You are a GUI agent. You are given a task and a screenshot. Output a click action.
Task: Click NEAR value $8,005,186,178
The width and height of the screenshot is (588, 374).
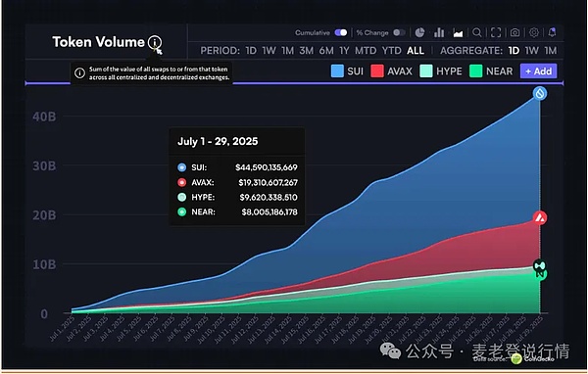click(269, 212)
